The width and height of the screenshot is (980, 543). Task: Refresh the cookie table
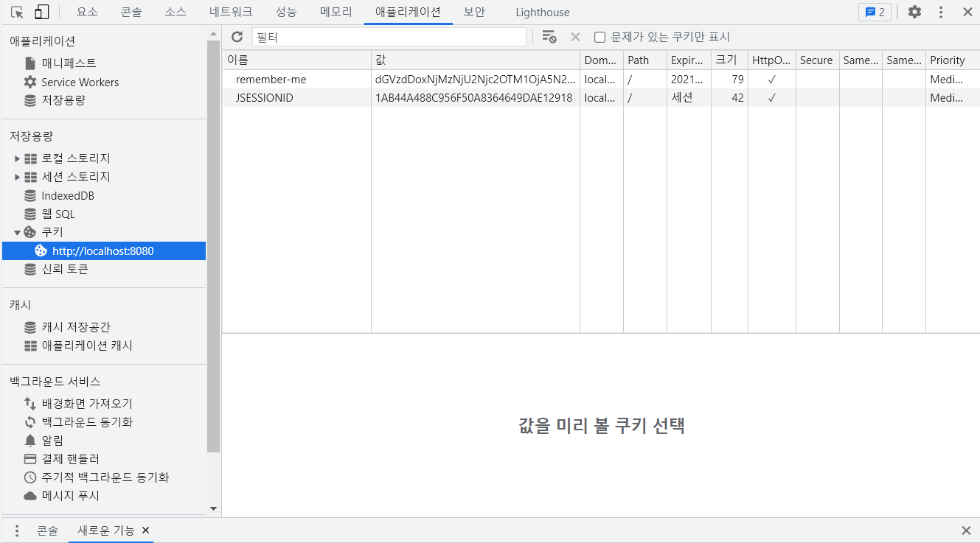tap(237, 37)
